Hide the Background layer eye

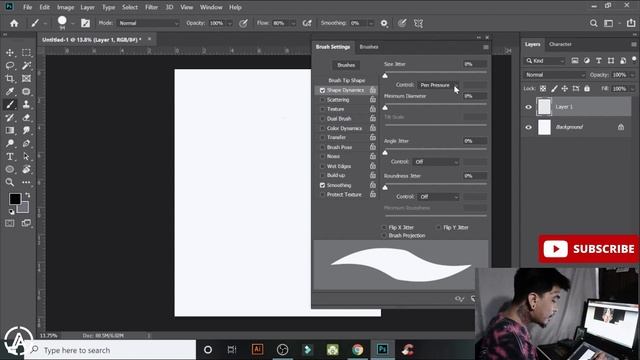[529, 127]
